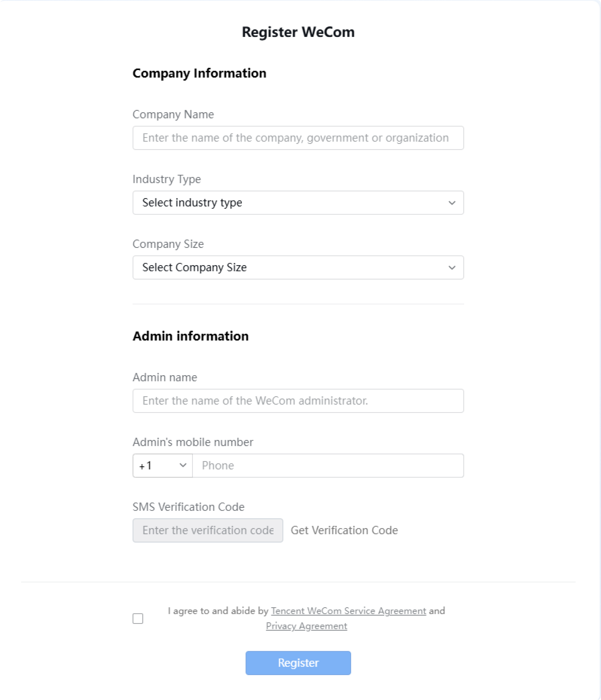Click the Admin name label
The image size is (601, 700).
[165, 377]
